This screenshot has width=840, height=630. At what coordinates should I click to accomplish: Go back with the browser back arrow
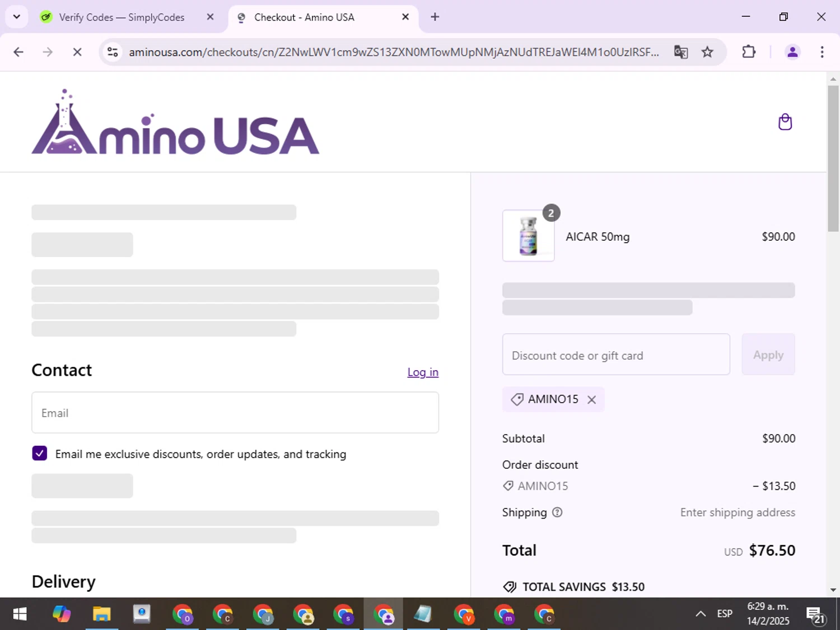tap(18, 52)
